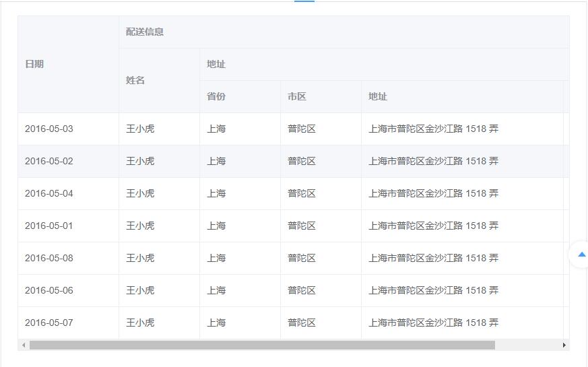Viewport: 588px width, 367px height.
Task: Click 普陀区 in the 2016-05-02 row
Action: pos(302,161)
